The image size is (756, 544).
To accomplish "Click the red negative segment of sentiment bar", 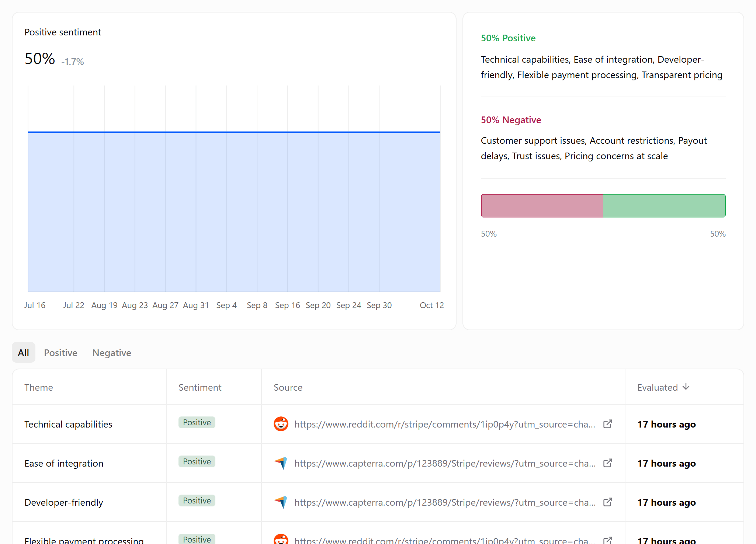I will (x=542, y=206).
